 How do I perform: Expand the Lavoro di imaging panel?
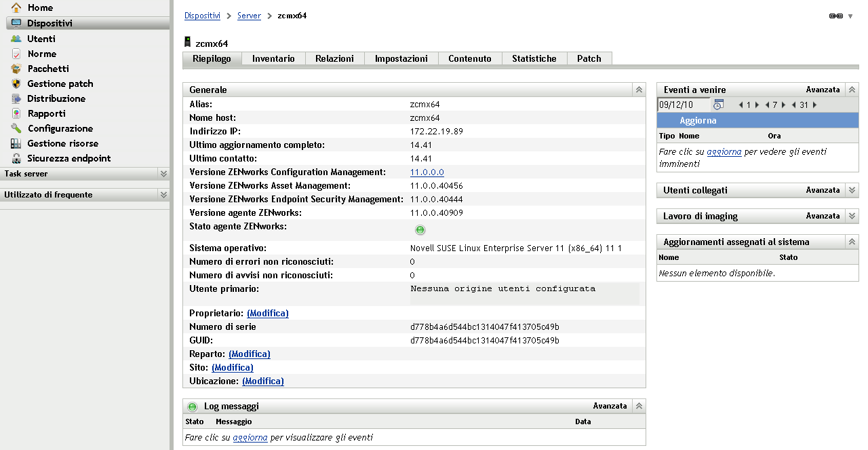(852, 216)
